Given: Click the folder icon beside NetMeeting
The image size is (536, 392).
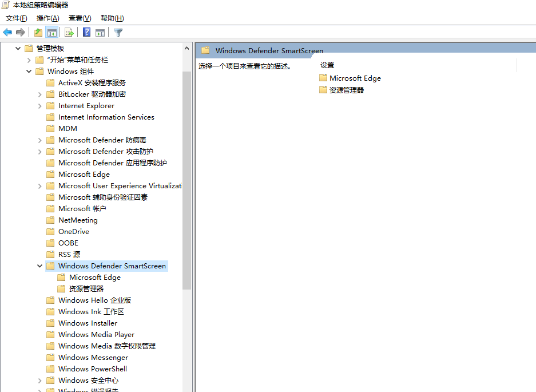Looking at the screenshot, I should point(50,220).
